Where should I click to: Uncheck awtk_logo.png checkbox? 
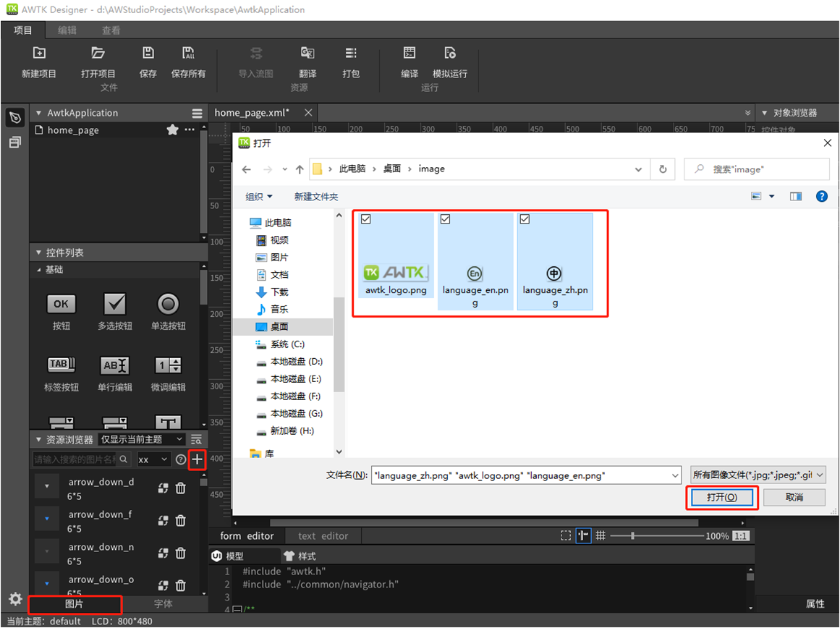point(366,218)
